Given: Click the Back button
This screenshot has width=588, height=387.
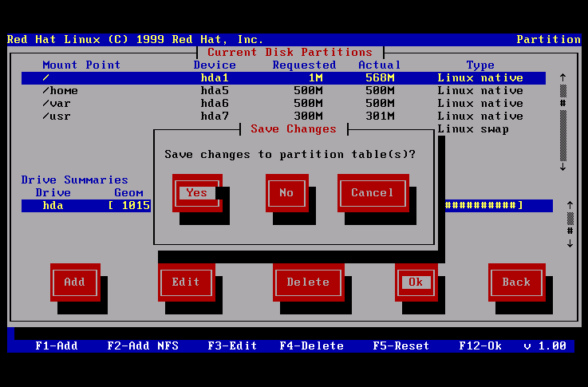Looking at the screenshot, I should click(x=517, y=282).
